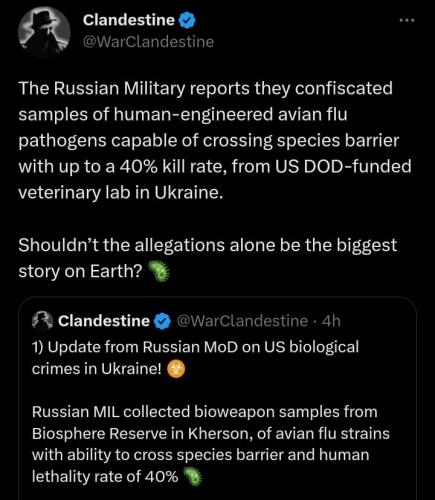Open the large Clandestine profile avatar
The height and width of the screenshot is (500, 435).
(44, 32)
